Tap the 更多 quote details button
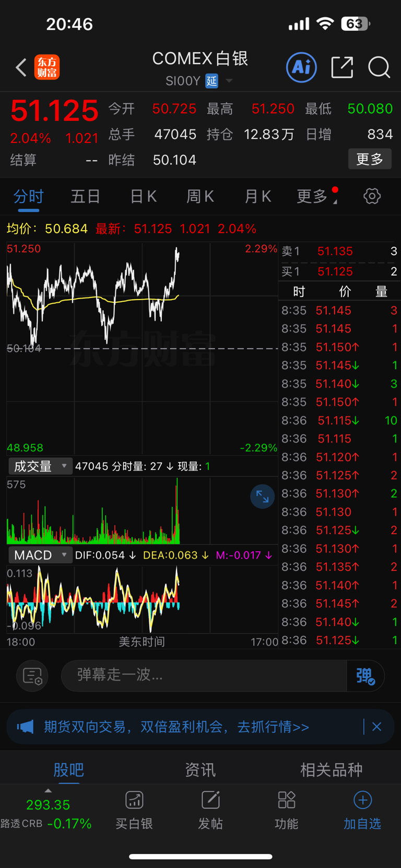 [370, 159]
